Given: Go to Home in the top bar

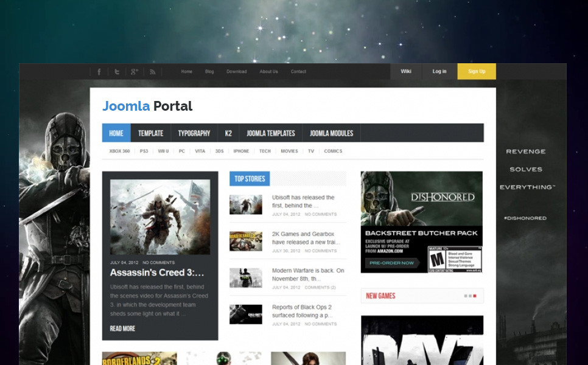Looking at the screenshot, I should pos(187,72).
